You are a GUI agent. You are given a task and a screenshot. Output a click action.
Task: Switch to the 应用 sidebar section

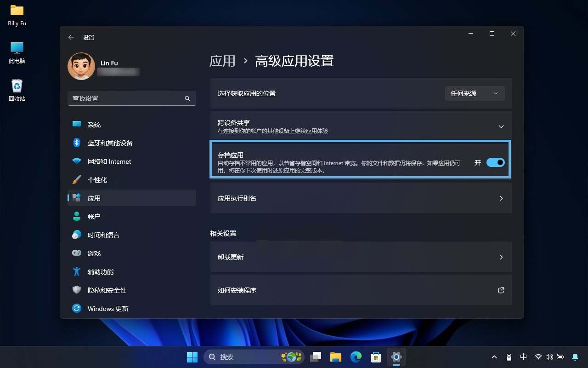click(x=94, y=198)
